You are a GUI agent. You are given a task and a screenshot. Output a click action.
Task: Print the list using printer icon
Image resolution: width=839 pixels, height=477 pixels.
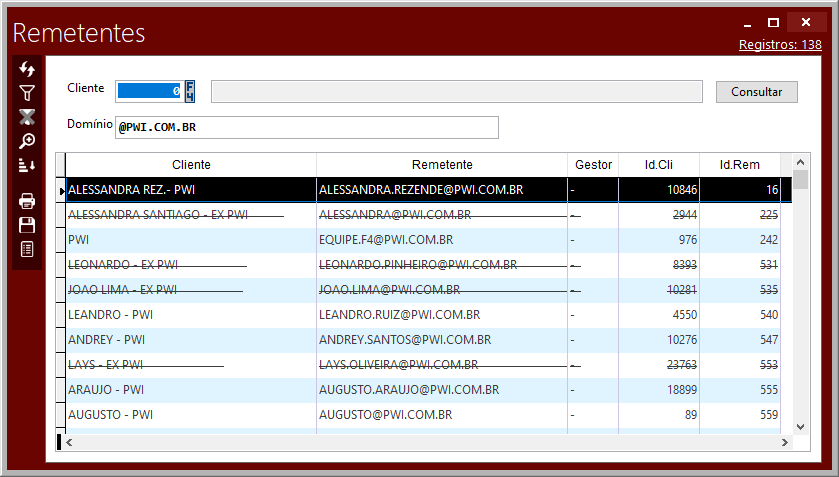click(27, 201)
